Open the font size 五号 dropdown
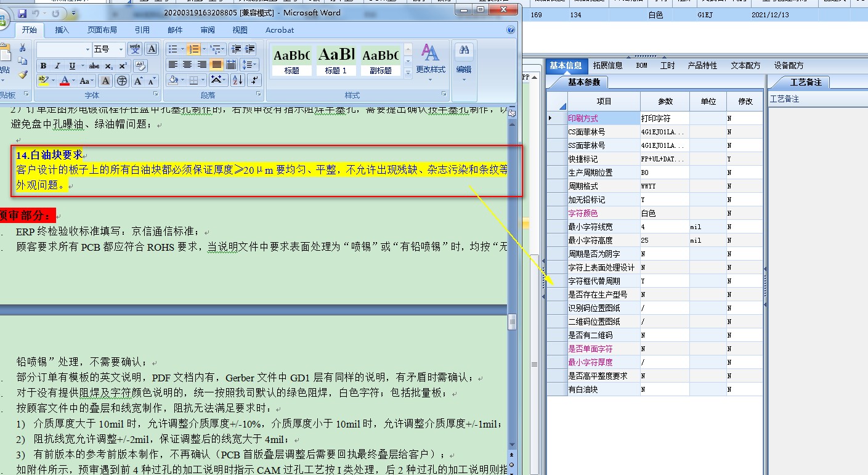Viewport: 868px width, 475px height. 121,49
